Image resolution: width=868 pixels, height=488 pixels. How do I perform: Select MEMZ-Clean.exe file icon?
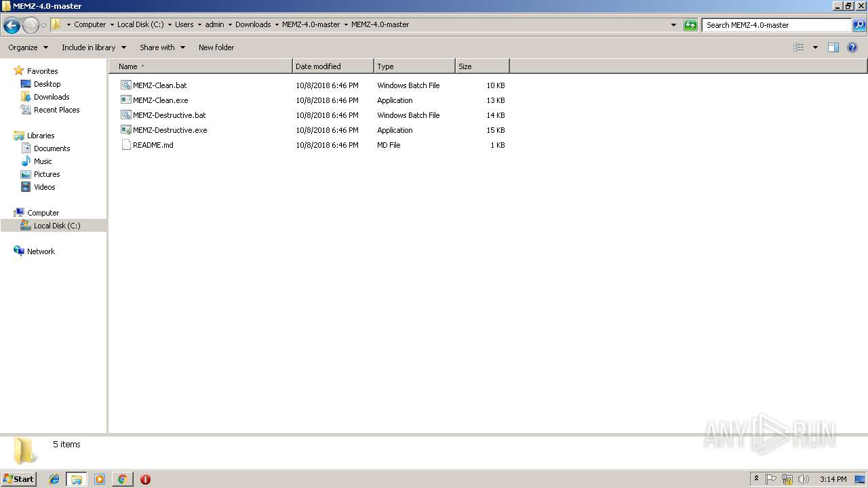125,100
